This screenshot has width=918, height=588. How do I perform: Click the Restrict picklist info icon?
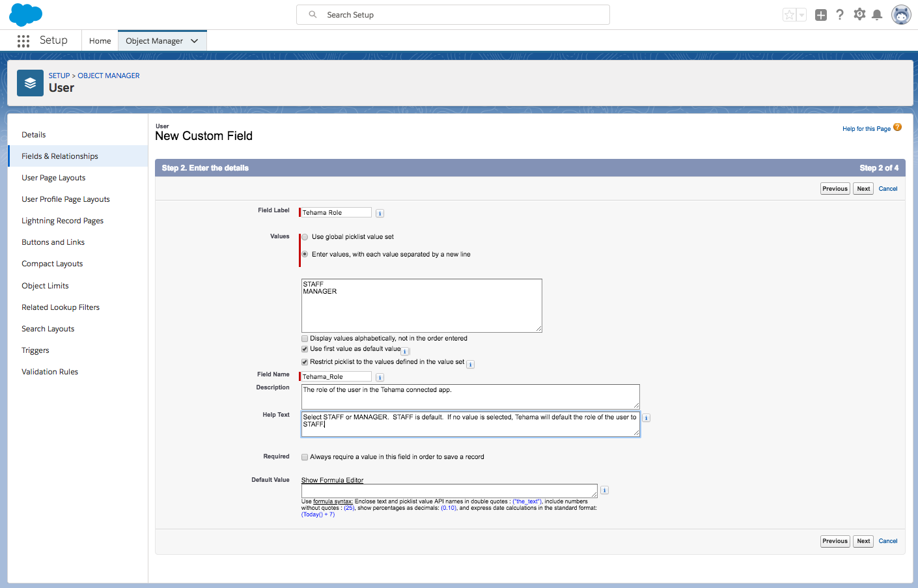coord(471,365)
